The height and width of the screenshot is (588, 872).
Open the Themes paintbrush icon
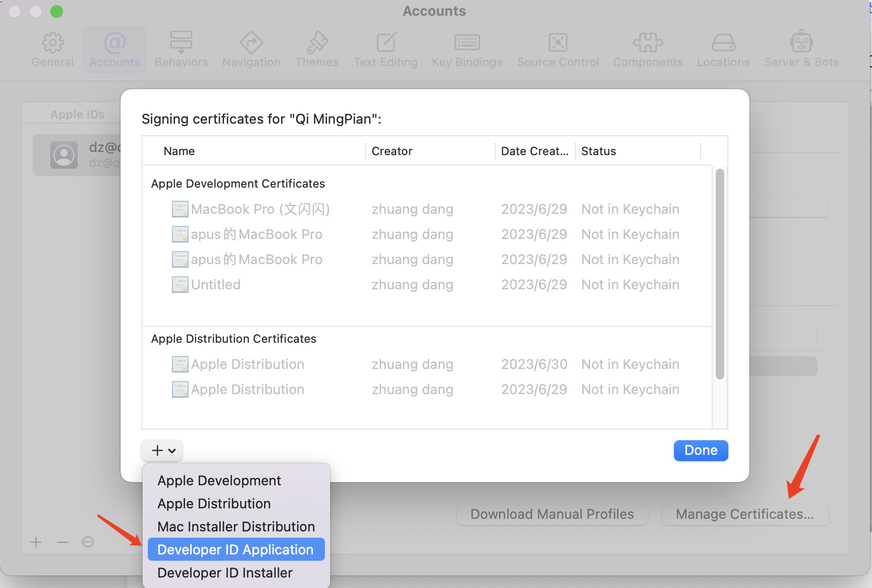click(317, 42)
